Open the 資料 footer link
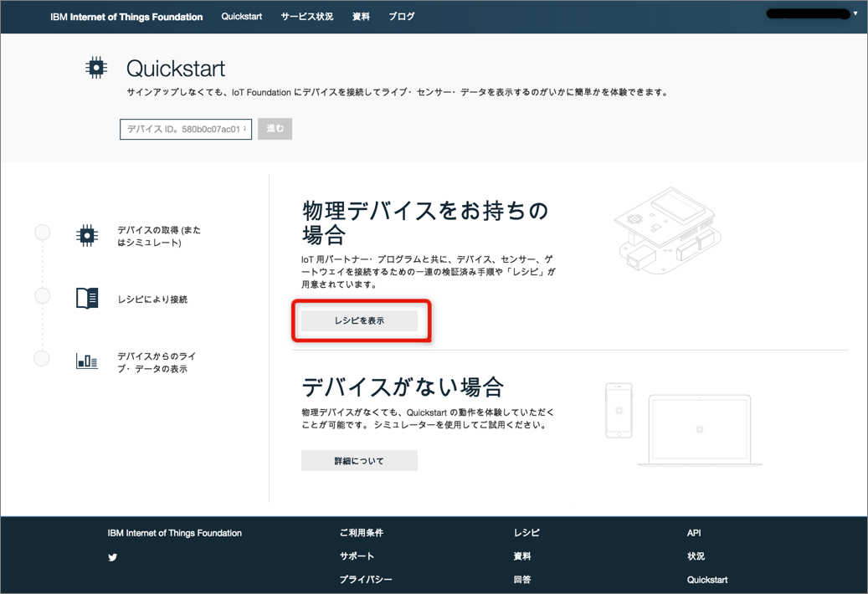The image size is (868, 594). 522,556
